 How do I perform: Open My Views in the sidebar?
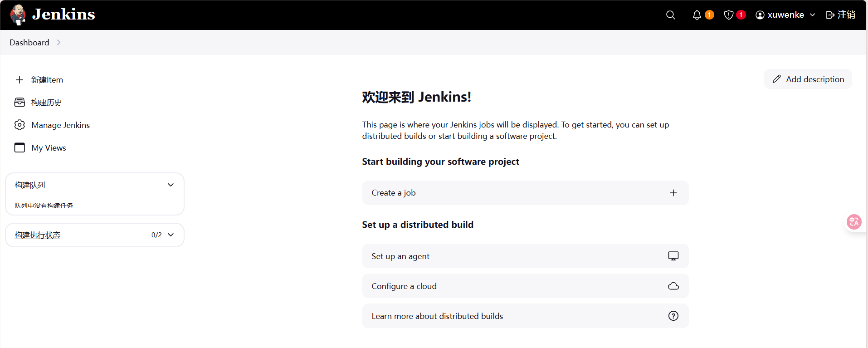[49, 148]
